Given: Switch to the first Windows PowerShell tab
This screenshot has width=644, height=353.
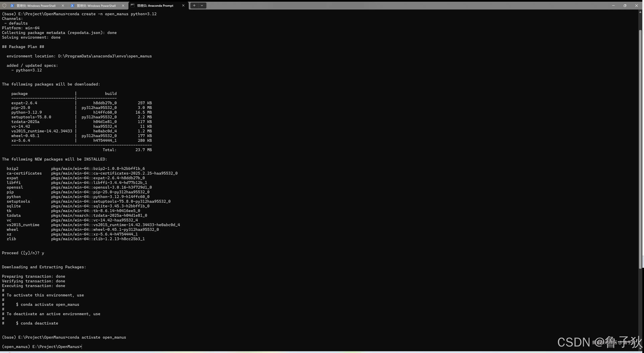Looking at the screenshot, I should (36, 6).
